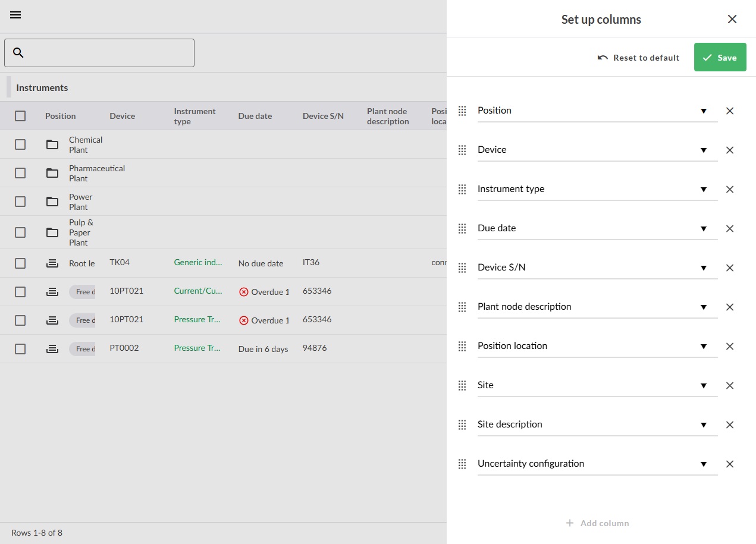This screenshot has height=544, width=756.
Task: Click the drag handle beside the Position column
Action: [462, 111]
